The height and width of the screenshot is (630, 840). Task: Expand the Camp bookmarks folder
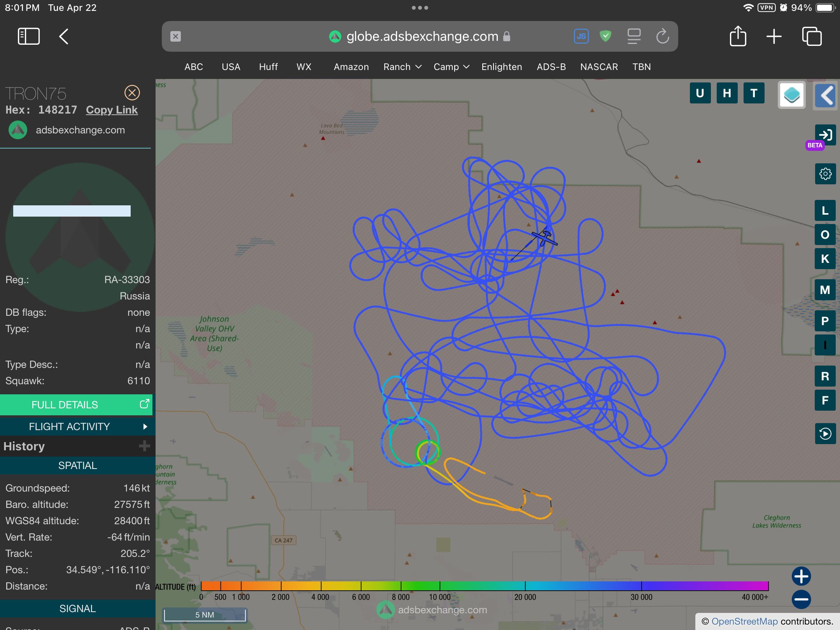click(x=451, y=67)
